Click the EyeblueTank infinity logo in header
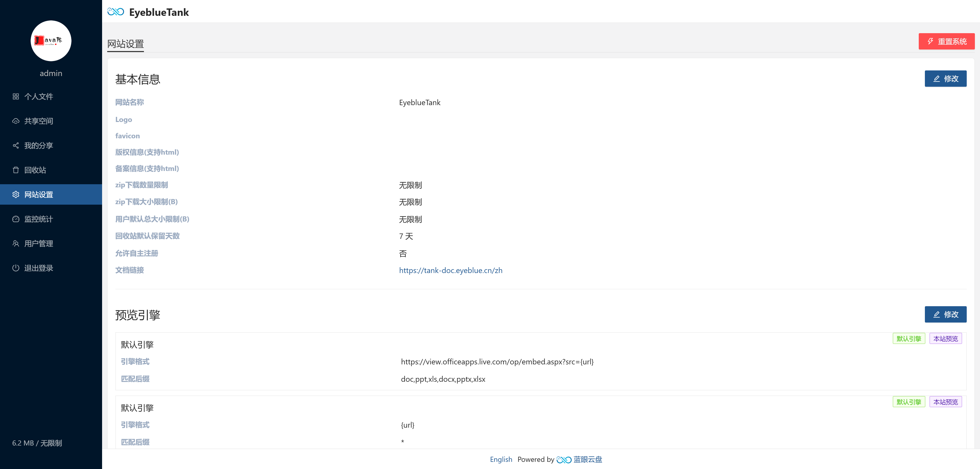 116,12
